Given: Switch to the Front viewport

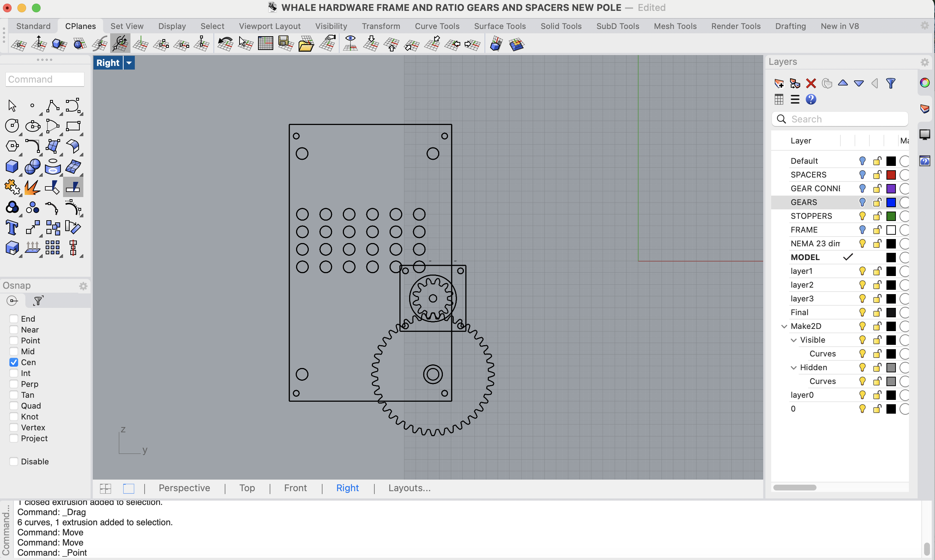Looking at the screenshot, I should [x=295, y=488].
